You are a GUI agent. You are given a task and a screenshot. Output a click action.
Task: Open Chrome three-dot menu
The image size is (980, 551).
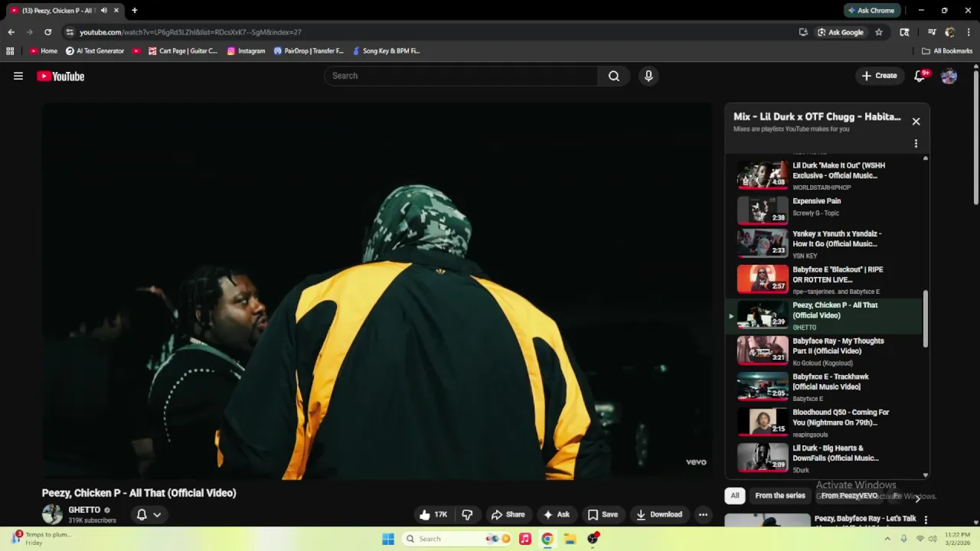point(969,32)
